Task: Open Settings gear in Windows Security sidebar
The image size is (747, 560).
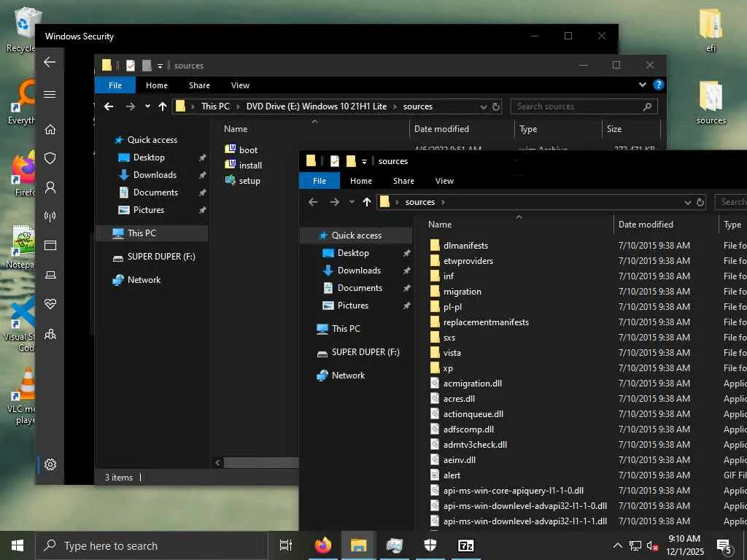Action: 50,464
